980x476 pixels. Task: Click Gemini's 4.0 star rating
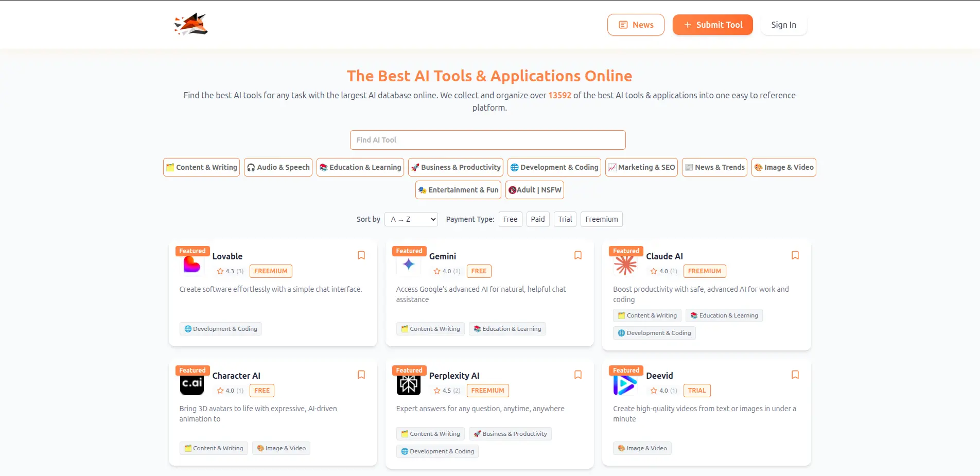(x=447, y=271)
